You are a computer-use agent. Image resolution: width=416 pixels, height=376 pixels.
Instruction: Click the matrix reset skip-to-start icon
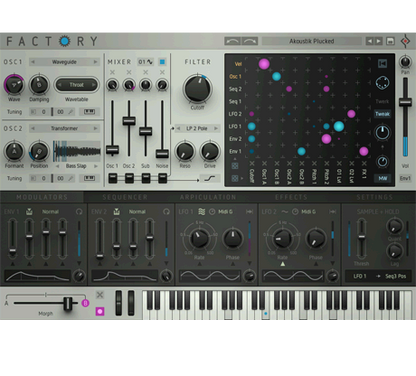click(382, 63)
